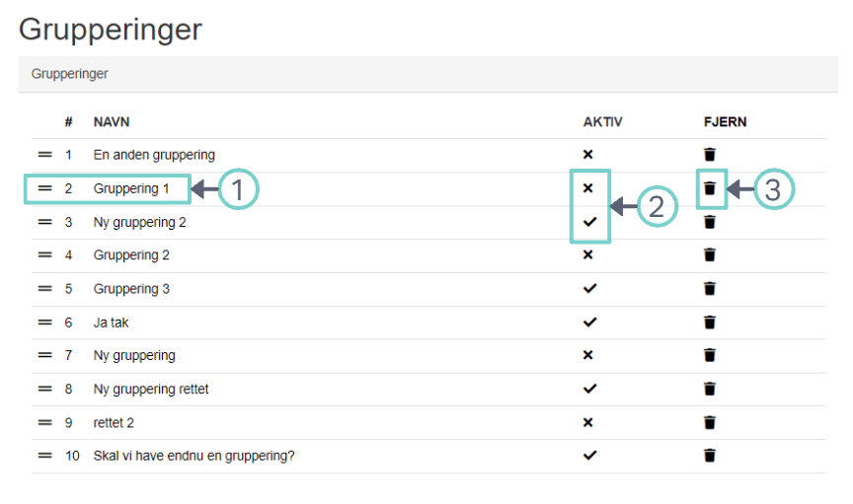Viewport: 853px width, 504px height.
Task: Delete the 'Ja tak' grouping
Action: coord(709,323)
